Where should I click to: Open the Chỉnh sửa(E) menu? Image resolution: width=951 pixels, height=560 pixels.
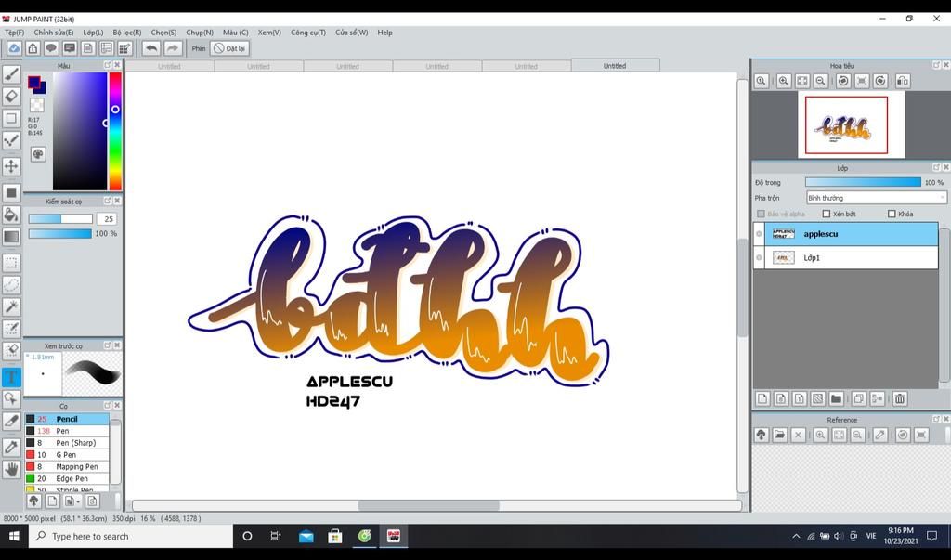coord(53,33)
